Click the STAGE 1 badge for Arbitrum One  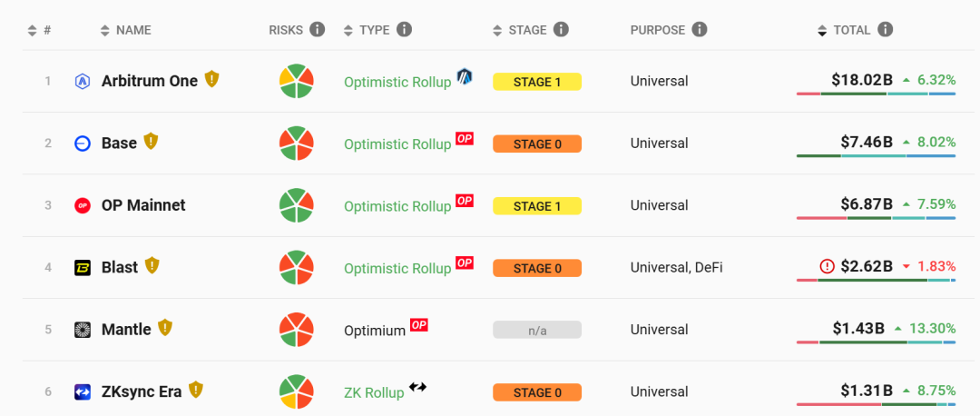click(x=537, y=82)
